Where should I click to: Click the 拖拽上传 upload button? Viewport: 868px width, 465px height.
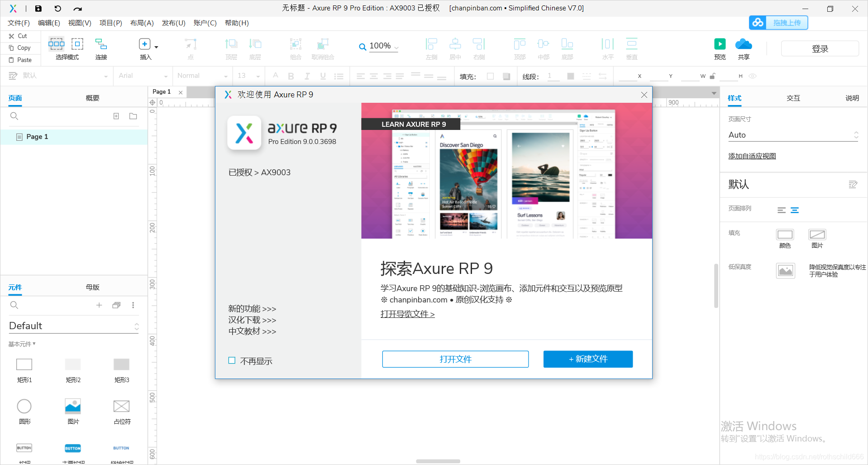point(778,23)
